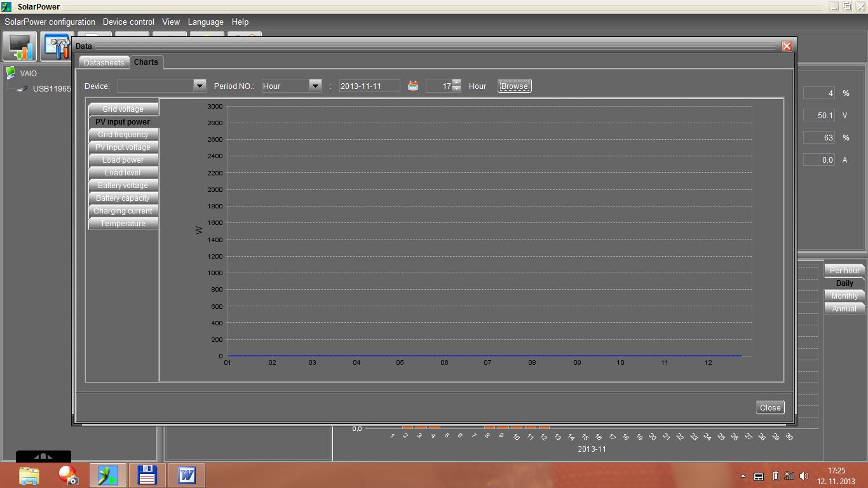Open the calendar date picker icon
Image resolution: width=868 pixels, height=488 pixels.
[412, 86]
